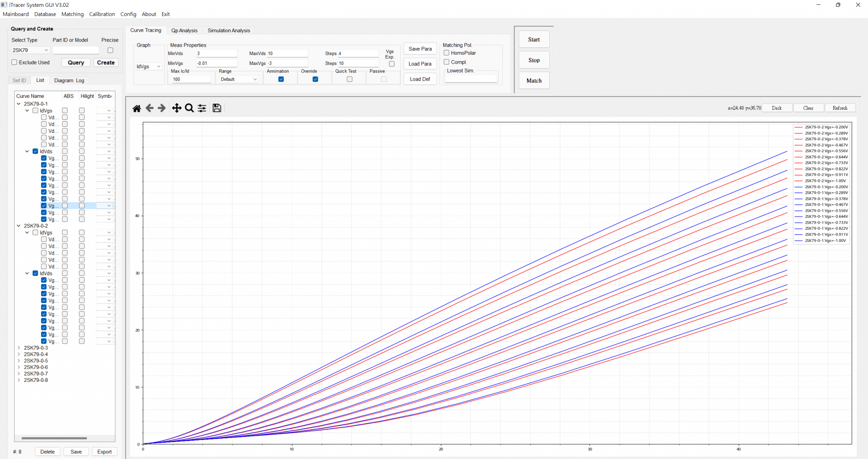This screenshot has height=459, width=868.
Task: Activate the Pan axes tool
Action: tap(177, 108)
